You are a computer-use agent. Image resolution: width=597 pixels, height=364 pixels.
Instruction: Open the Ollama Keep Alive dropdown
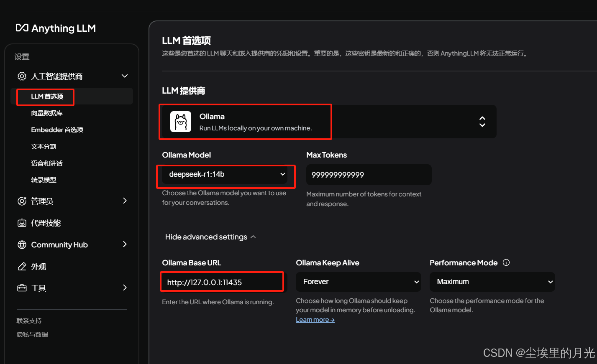pyautogui.click(x=359, y=282)
